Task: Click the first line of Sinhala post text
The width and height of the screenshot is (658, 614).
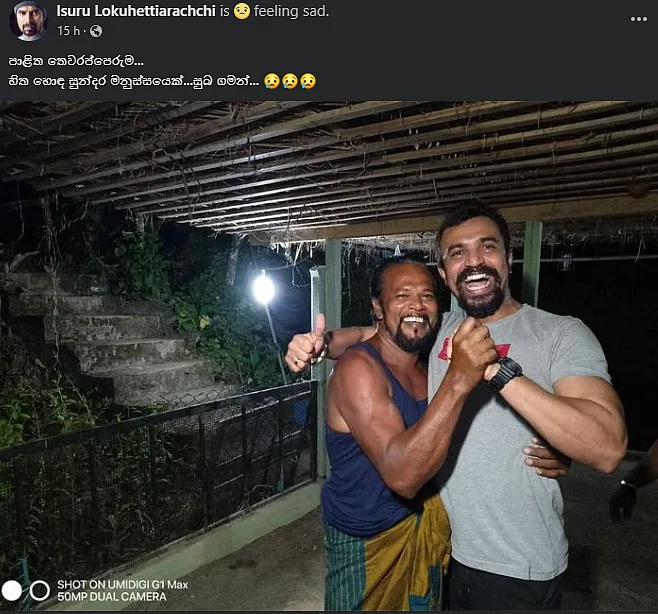Action: click(x=76, y=61)
